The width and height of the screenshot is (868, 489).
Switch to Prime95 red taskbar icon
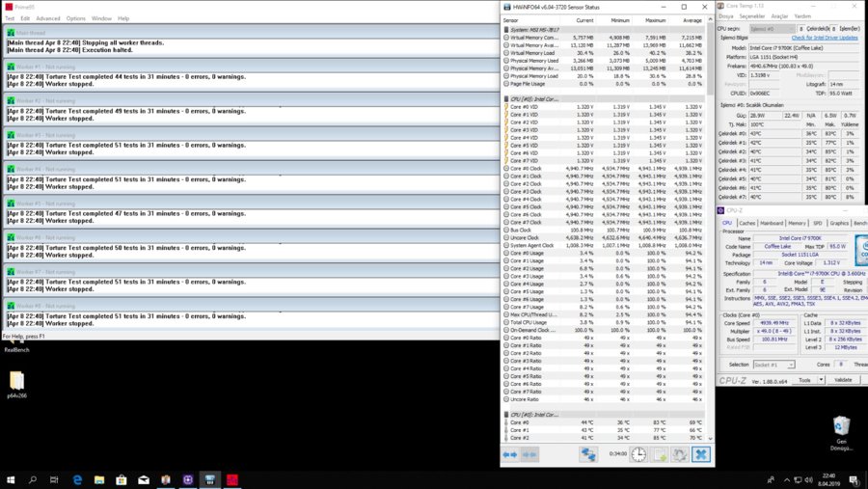pyautogui.click(x=231, y=479)
